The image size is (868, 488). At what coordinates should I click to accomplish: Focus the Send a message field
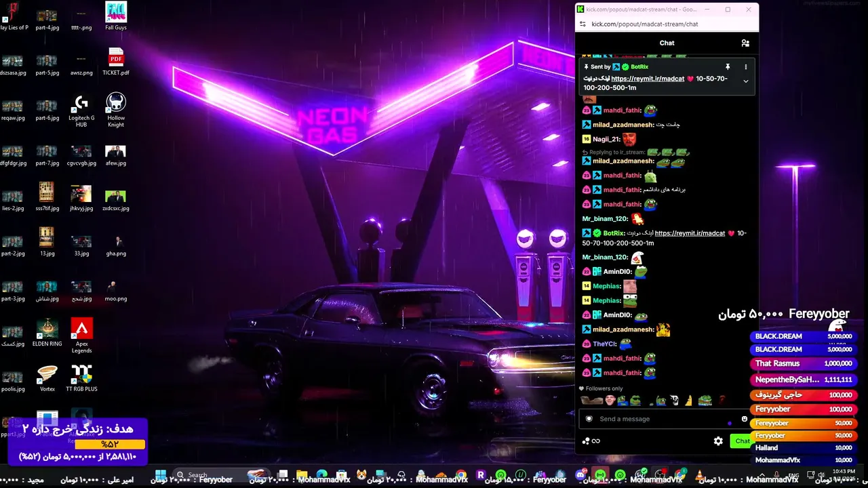click(667, 419)
